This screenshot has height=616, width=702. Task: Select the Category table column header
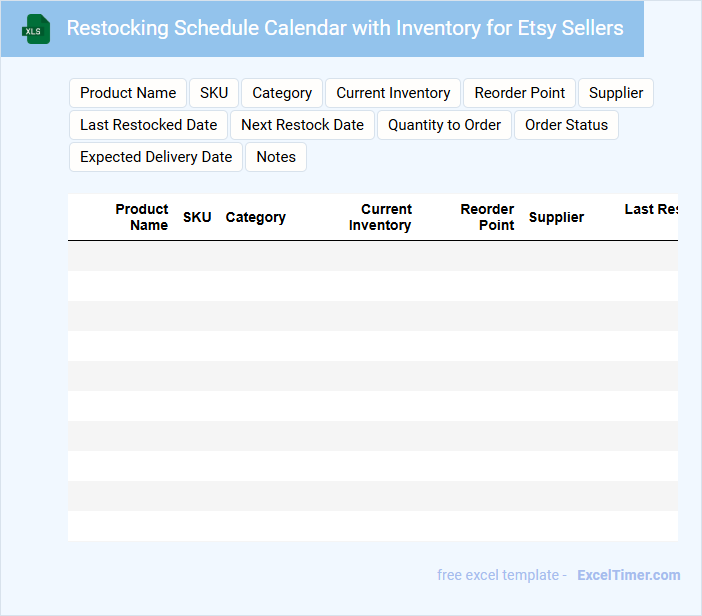256,217
